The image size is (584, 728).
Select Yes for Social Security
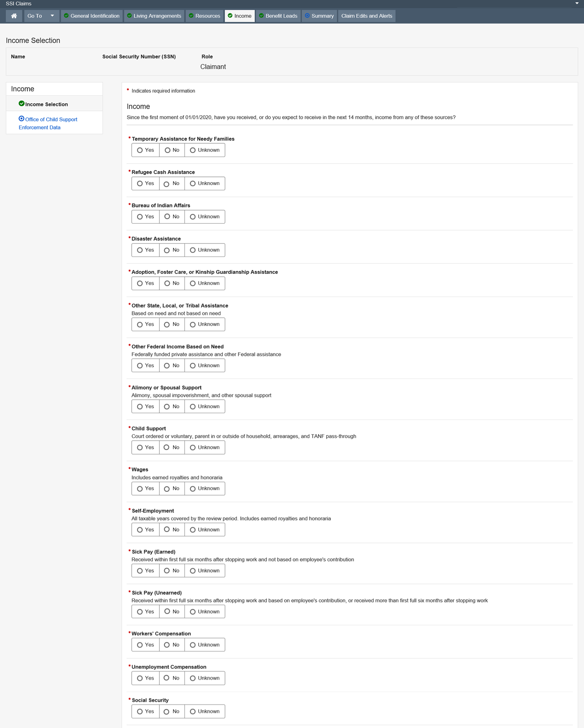140,711
